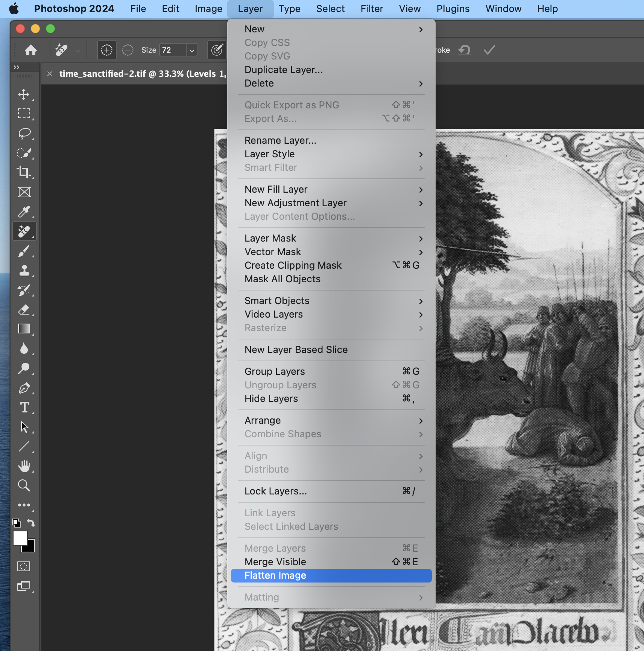Select the Move tool
The image size is (644, 651).
(x=24, y=94)
